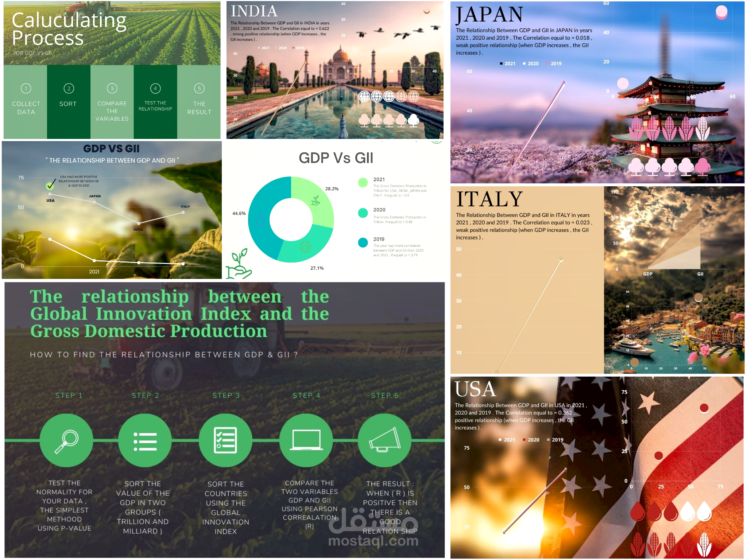Click the water drop icon on the donut chart

tap(260, 220)
